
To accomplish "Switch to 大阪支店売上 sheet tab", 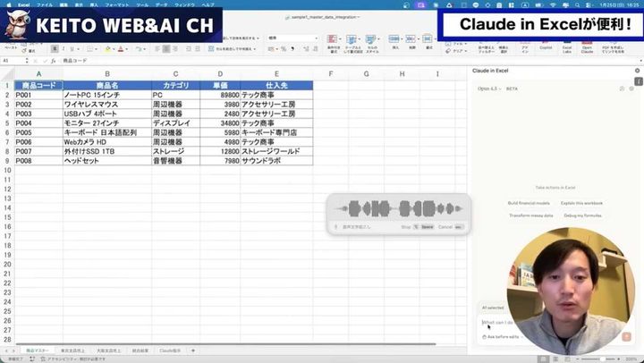I will point(108,350).
